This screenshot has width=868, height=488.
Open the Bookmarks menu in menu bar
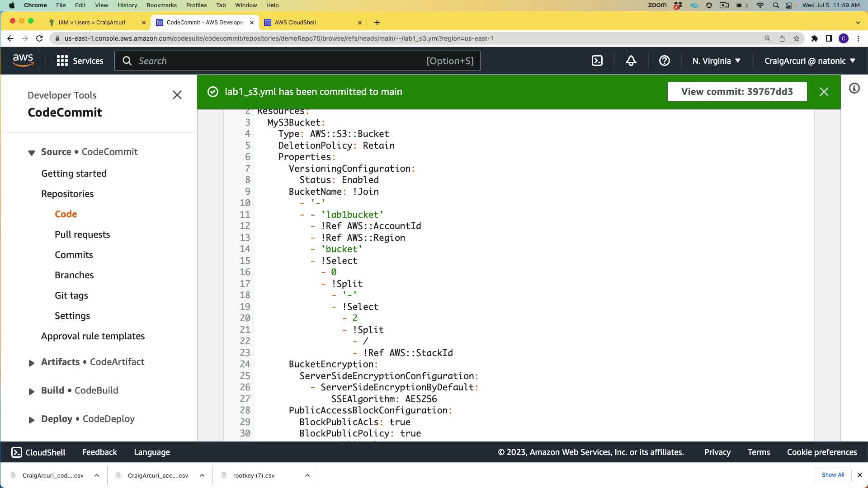tap(161, 5)
